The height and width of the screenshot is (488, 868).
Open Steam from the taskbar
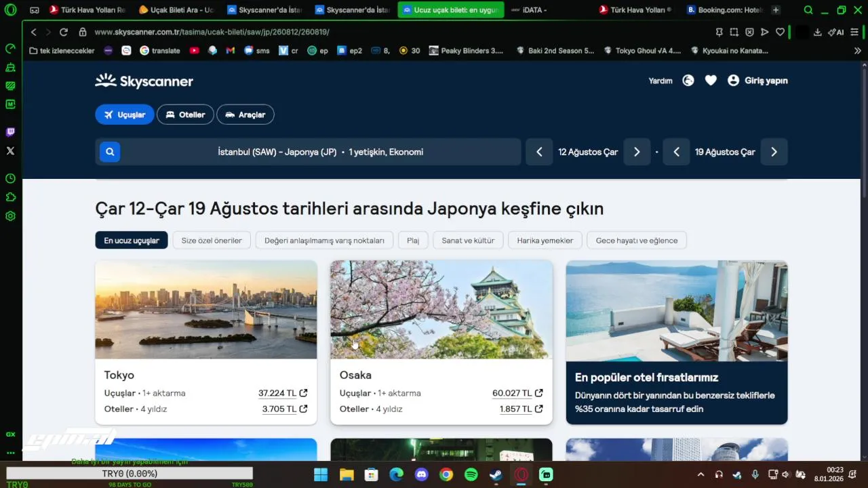point(496,474)
